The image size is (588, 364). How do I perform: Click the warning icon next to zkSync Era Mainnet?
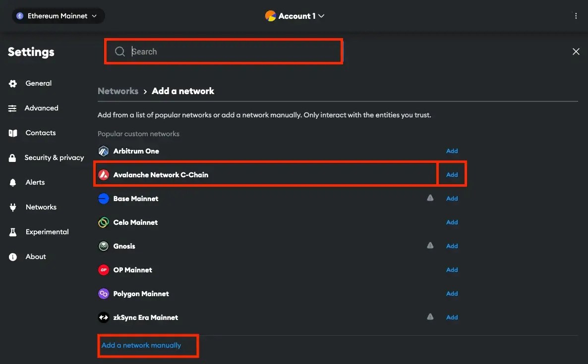click(x=430, y=316)
